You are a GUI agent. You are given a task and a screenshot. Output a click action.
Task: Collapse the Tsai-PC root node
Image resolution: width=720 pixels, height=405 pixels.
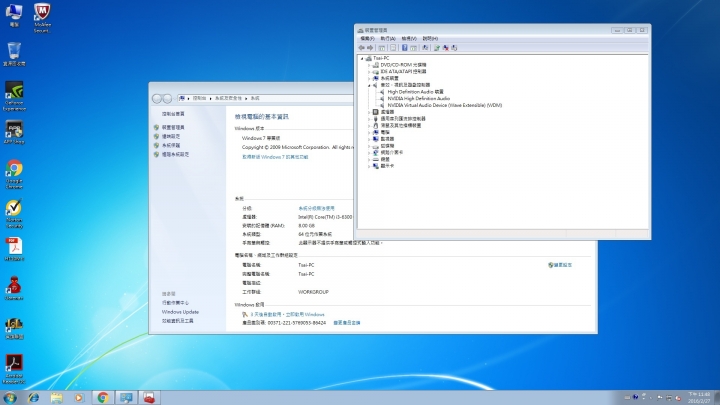point(362,58)
